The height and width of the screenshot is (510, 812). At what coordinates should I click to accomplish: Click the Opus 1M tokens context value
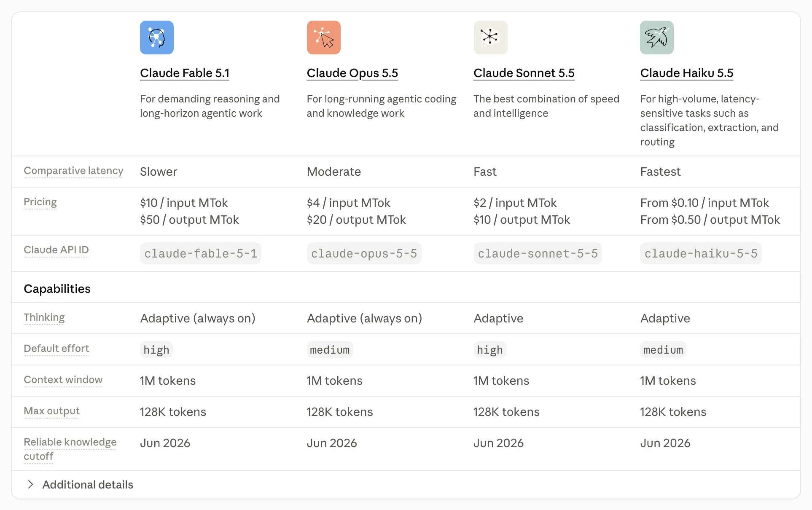click(334, 381)
